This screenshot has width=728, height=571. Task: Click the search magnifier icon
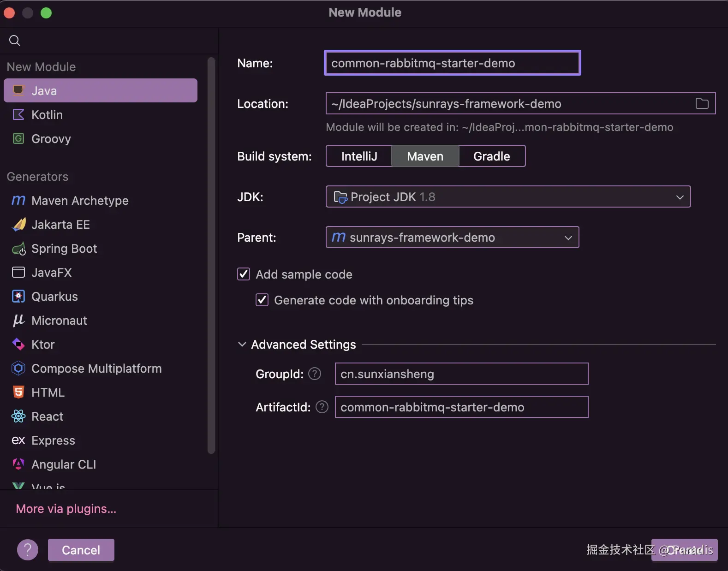tap(15, 41)
